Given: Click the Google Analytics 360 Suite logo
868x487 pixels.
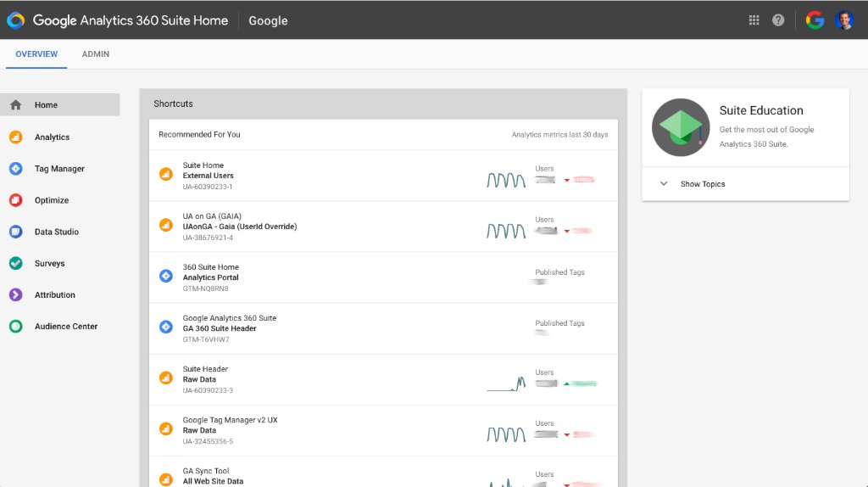Looking at the screenshot, I should click(x=15, y=20).
